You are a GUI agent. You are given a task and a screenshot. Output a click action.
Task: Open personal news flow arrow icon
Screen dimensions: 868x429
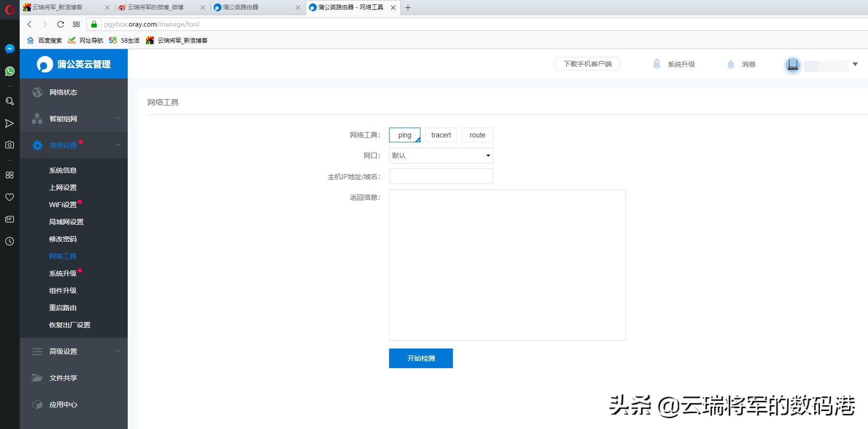click(9, 123)
